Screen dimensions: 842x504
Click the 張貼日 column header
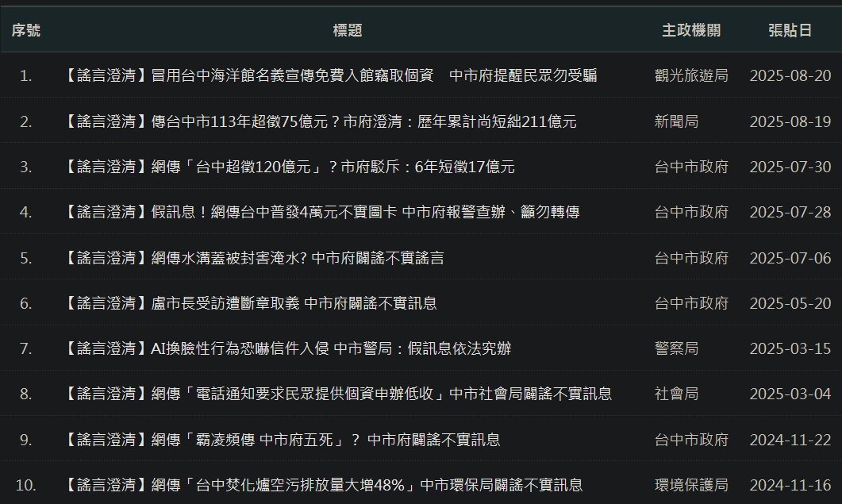(x=790, y=31)
